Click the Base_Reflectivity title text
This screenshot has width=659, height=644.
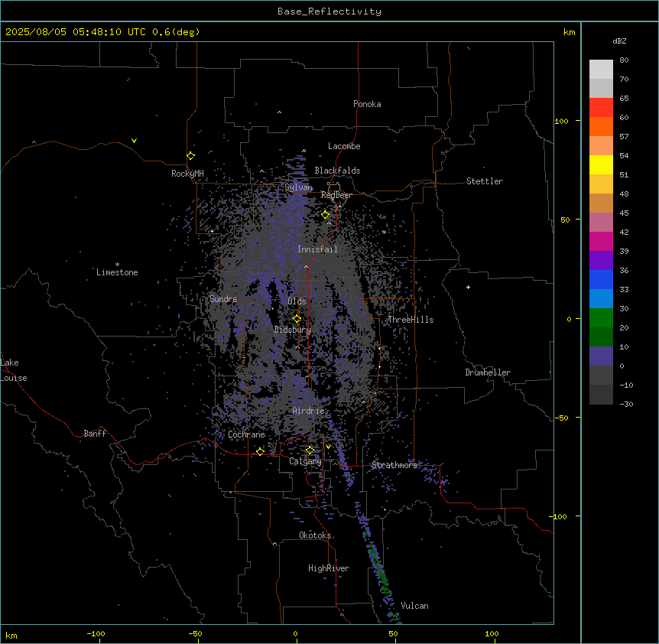click(329, 11)
